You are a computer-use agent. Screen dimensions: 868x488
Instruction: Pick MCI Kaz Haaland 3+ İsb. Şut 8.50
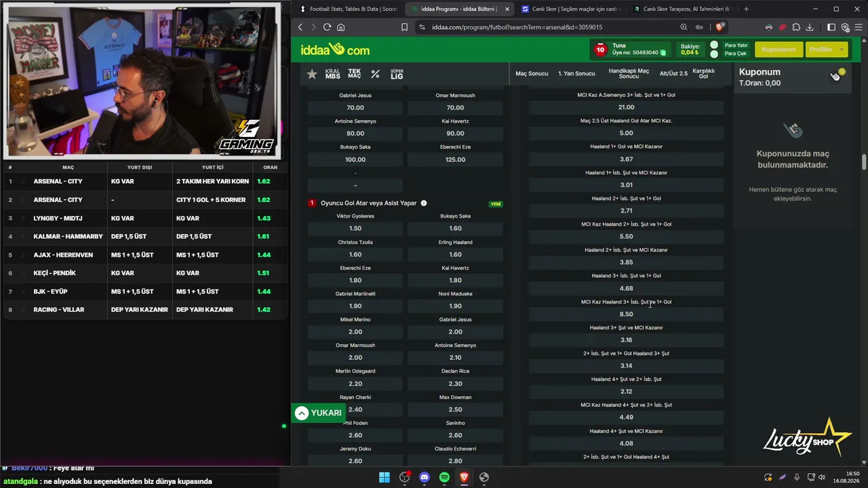point(626,314)
